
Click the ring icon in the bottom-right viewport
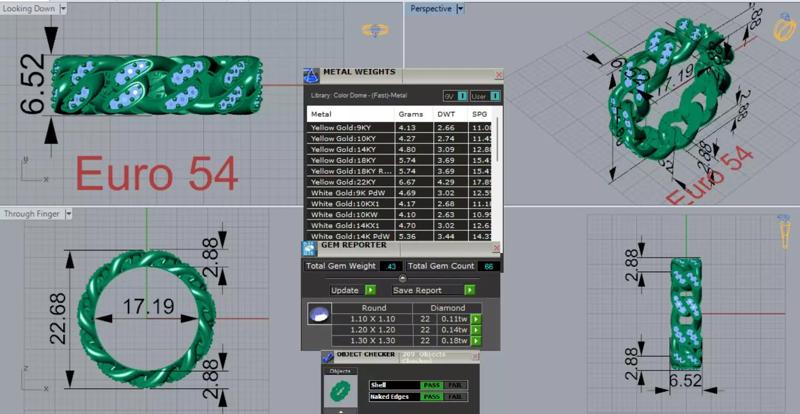[784, 232]
